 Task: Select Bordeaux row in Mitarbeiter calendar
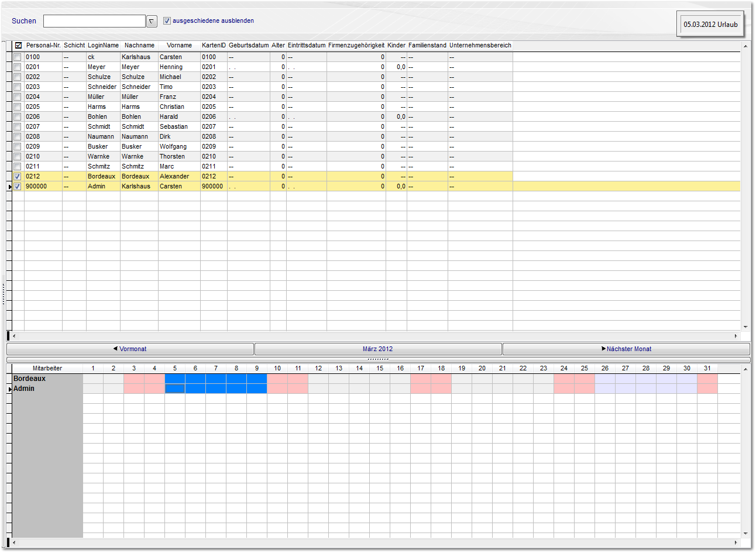(47, 379)
